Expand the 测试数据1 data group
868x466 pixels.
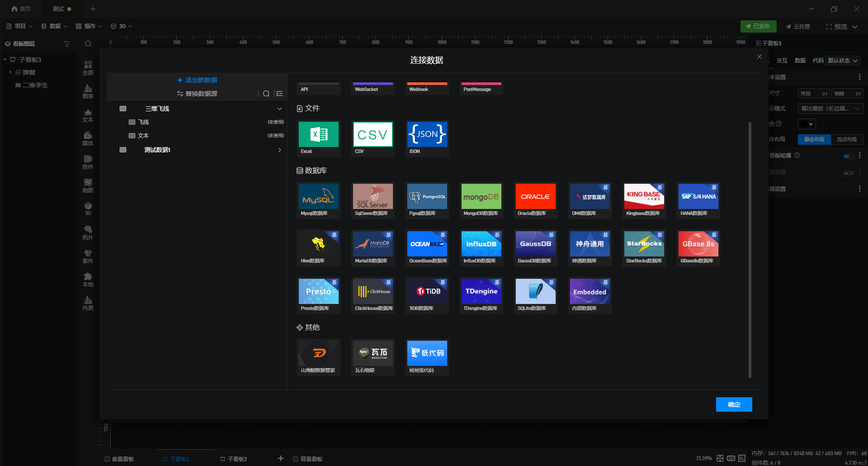click(279, 150)
